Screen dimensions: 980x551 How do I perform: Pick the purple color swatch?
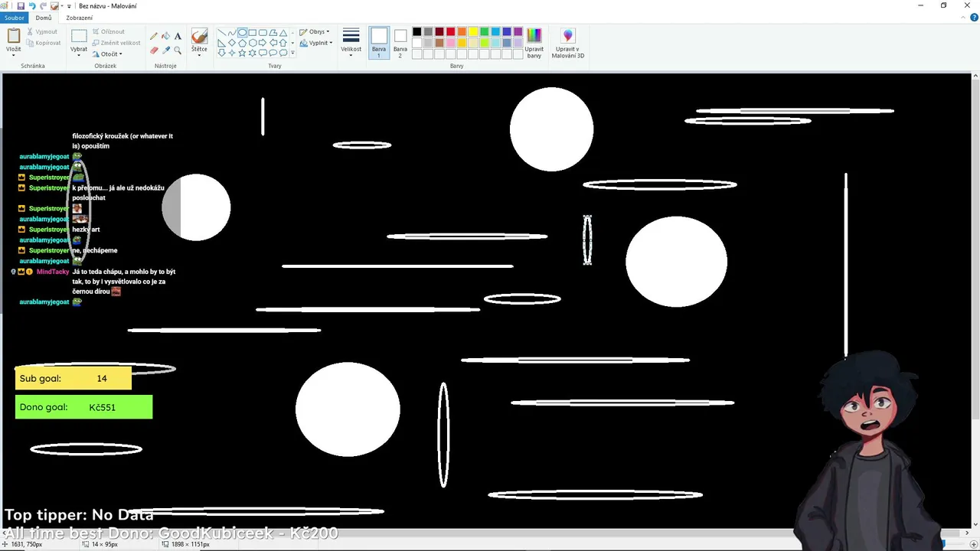click(518, 31)
